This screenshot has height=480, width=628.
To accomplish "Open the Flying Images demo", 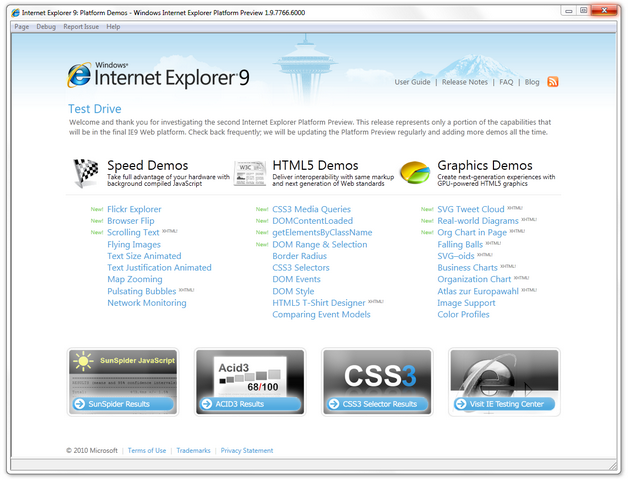I will [x=134, y=244].
